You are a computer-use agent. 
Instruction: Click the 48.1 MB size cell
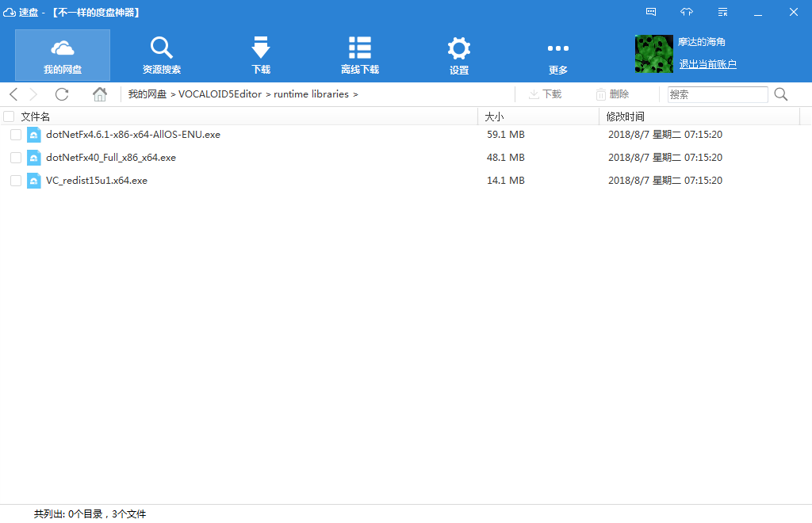[506, 157]
